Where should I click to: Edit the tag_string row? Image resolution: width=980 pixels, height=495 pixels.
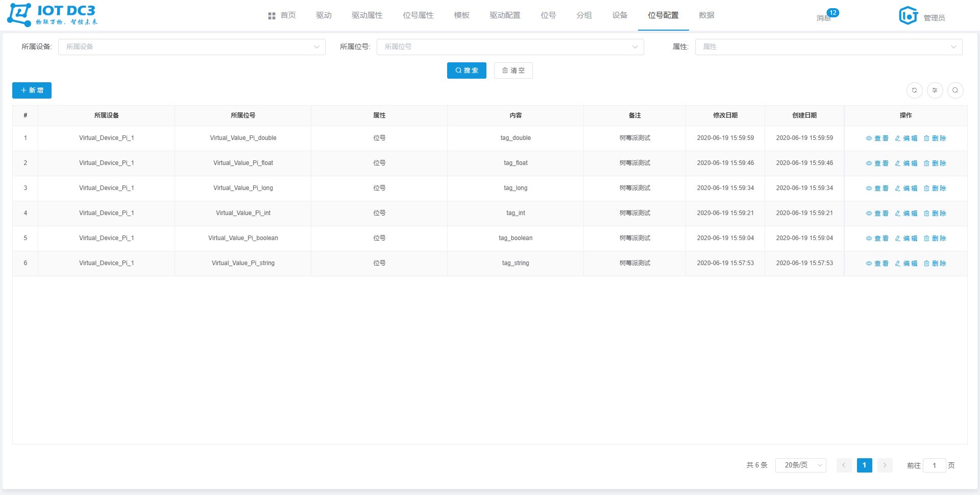click(x=906, y=264)
